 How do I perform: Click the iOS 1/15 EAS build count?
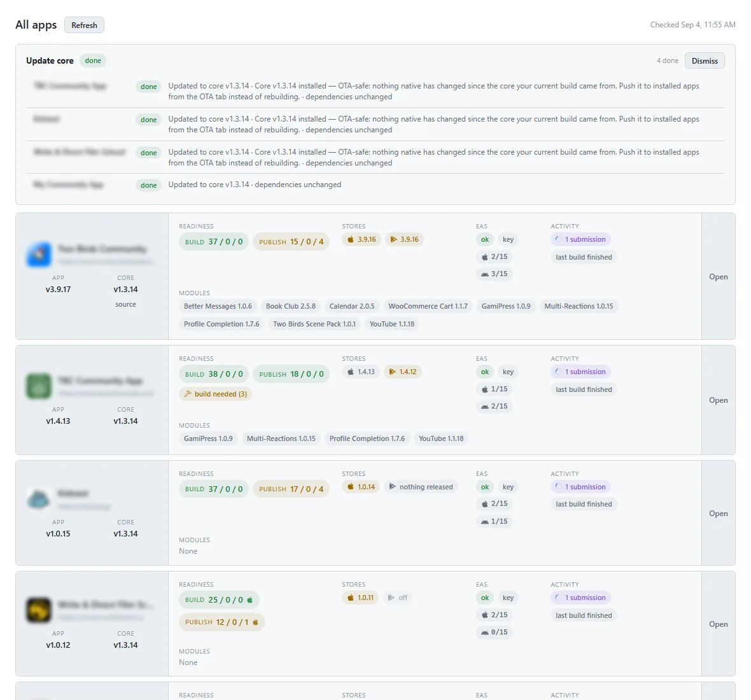point(495,389)
